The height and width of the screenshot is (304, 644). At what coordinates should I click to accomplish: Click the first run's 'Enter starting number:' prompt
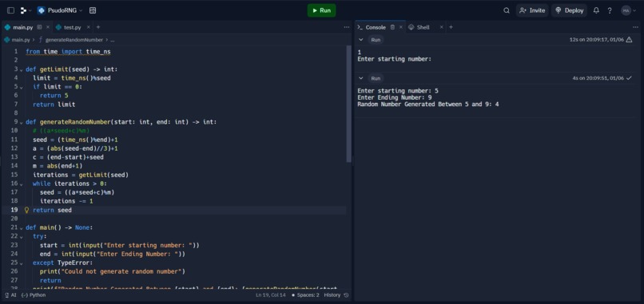pyautogui.click(x=394, y=59)
